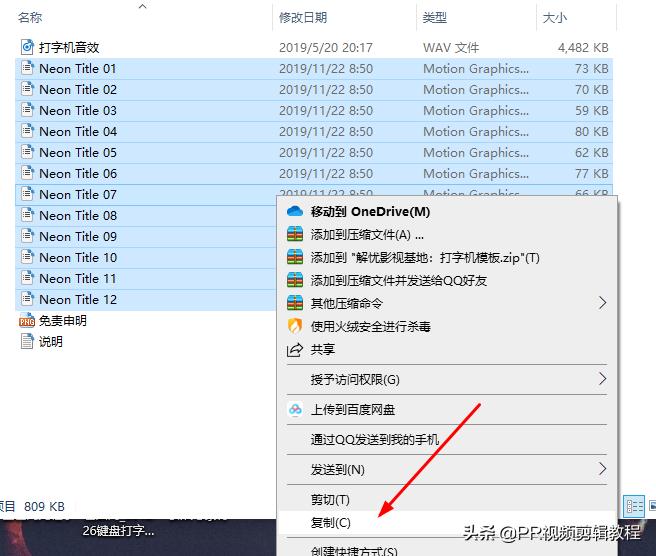
Task: Click the 26键盘打字... desktop item label
Action: 118,531
